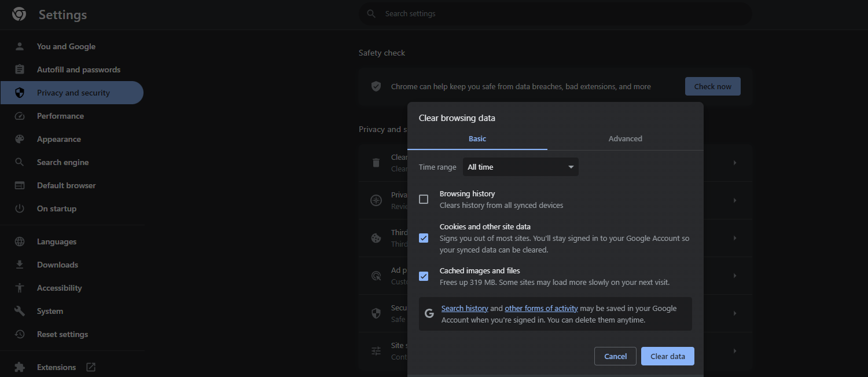Click the Clear data button
The width and height of the screenshot is (868, 377).
pyautogui.click(x=668, y=356)
